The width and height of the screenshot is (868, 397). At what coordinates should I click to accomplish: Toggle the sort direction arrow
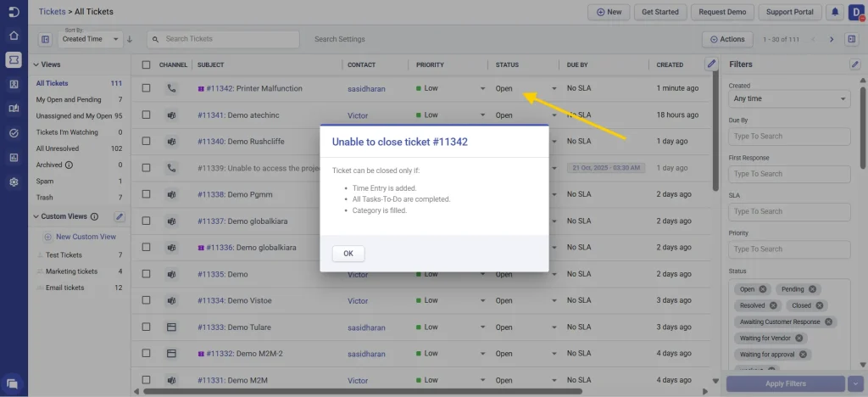point(130,39)
